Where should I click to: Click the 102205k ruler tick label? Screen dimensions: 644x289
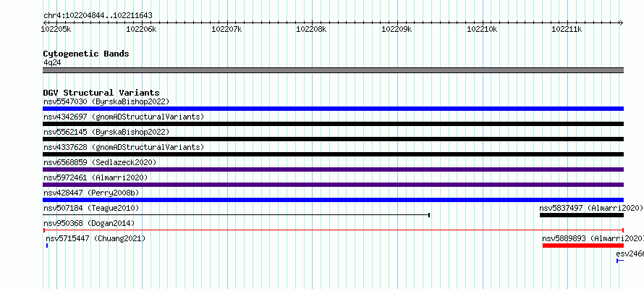point(56,29)
